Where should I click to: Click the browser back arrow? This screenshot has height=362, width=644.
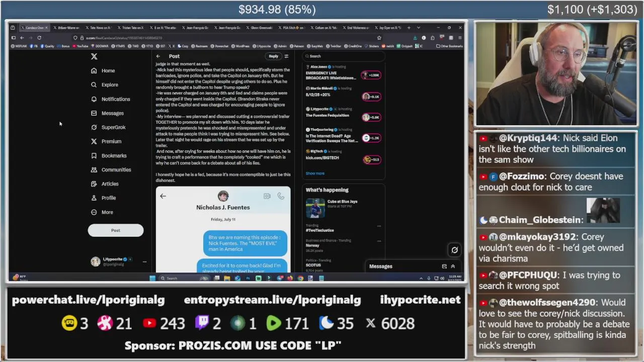(x=22, y=38)
